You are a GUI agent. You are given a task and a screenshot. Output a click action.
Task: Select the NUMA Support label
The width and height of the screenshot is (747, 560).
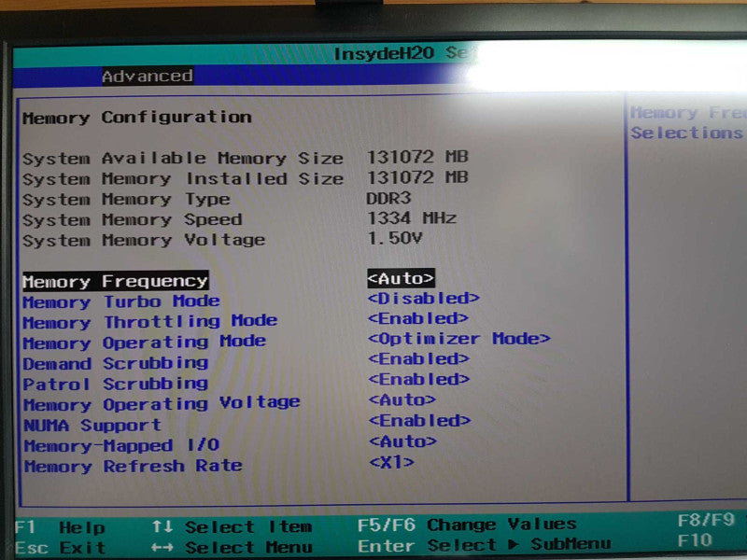click(92, 426)
